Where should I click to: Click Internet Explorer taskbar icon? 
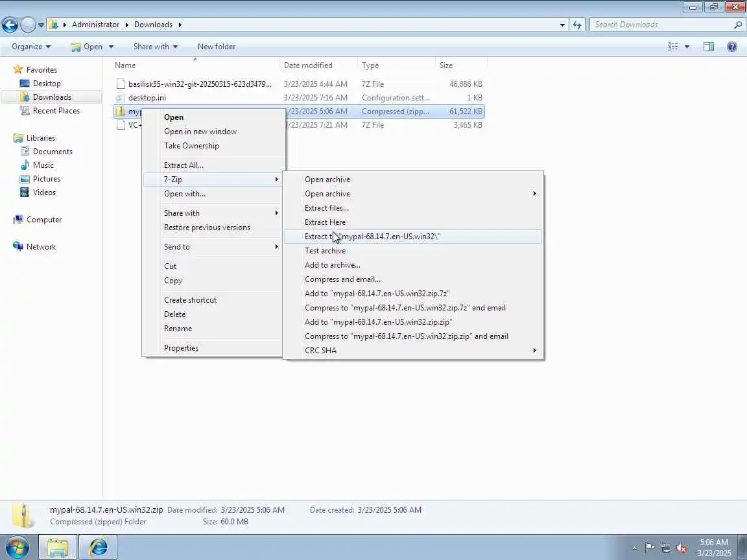tap(98, 548)
